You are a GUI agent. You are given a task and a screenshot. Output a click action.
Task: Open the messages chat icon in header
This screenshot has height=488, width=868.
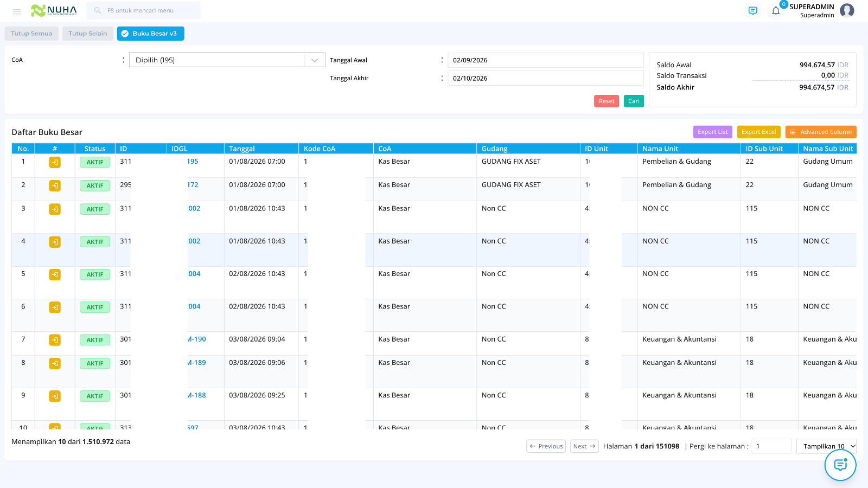click(x=752, y=11)
